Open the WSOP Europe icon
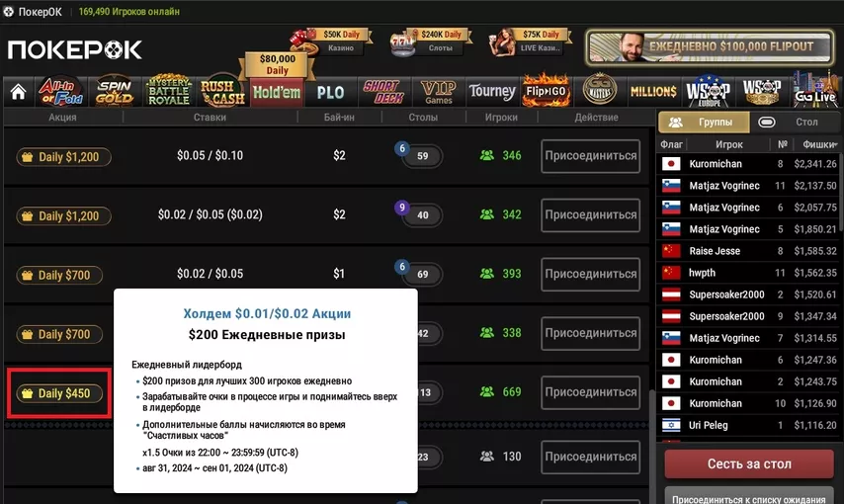Image resolution: width=844 pixels, height=504 pixels. pos(708,92)
